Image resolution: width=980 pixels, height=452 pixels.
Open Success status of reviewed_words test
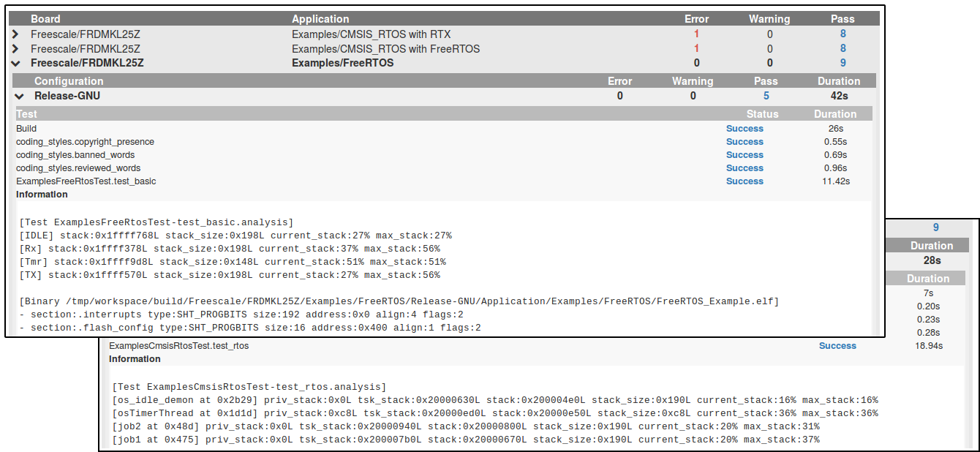tap(745, 168)
